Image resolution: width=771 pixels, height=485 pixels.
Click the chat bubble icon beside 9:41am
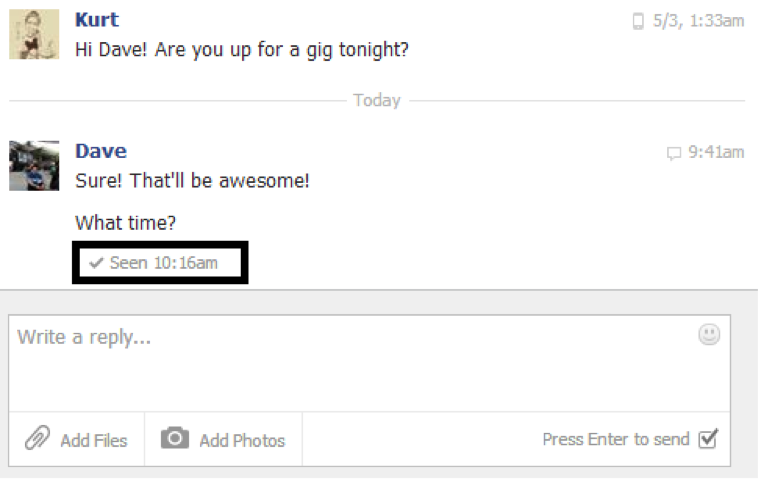tap(674, 153)
